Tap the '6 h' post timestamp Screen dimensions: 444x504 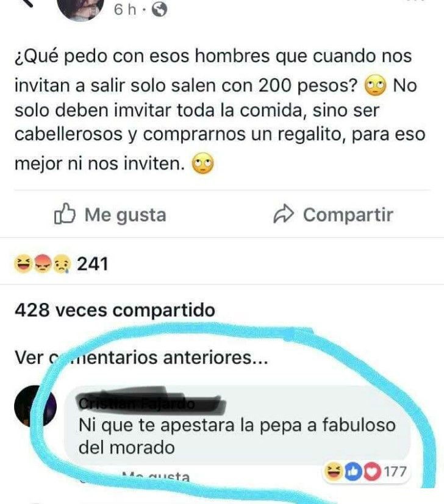click(x=125, y=10)
